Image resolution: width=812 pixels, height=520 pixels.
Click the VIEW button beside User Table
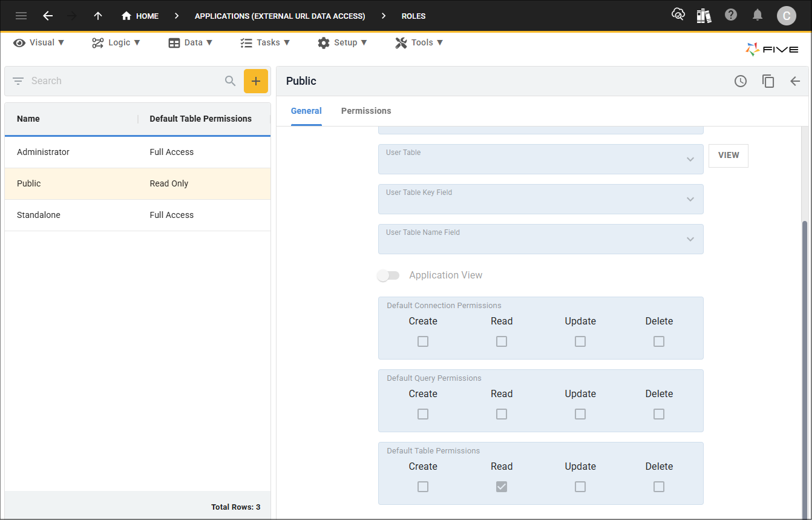[x=729, y=156]
